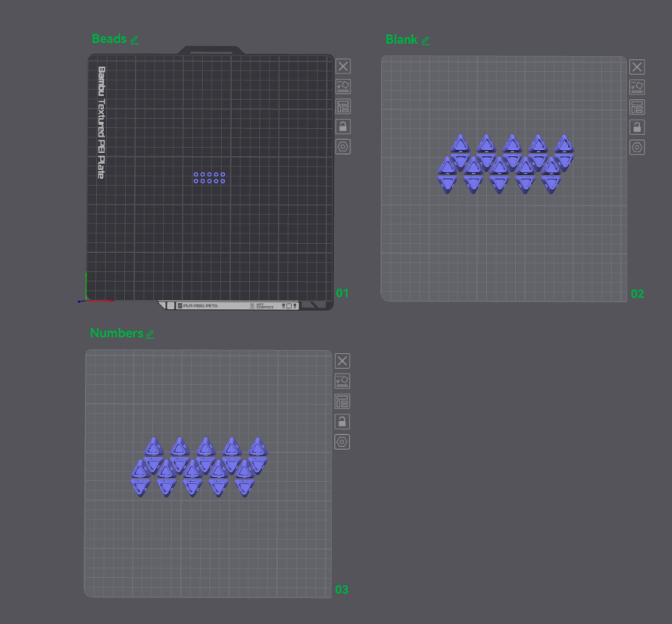Viewport: 672px width, 624px height.
Task: Click the Bambu Textured PEI Plate label
Action: pyautogui.click(x=101, y=123)
